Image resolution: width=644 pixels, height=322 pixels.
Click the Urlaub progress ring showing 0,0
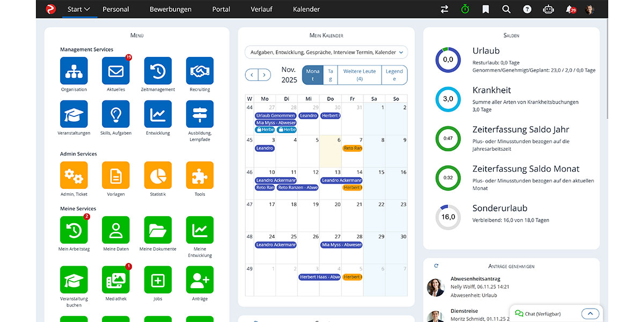(x=448, y=60)
